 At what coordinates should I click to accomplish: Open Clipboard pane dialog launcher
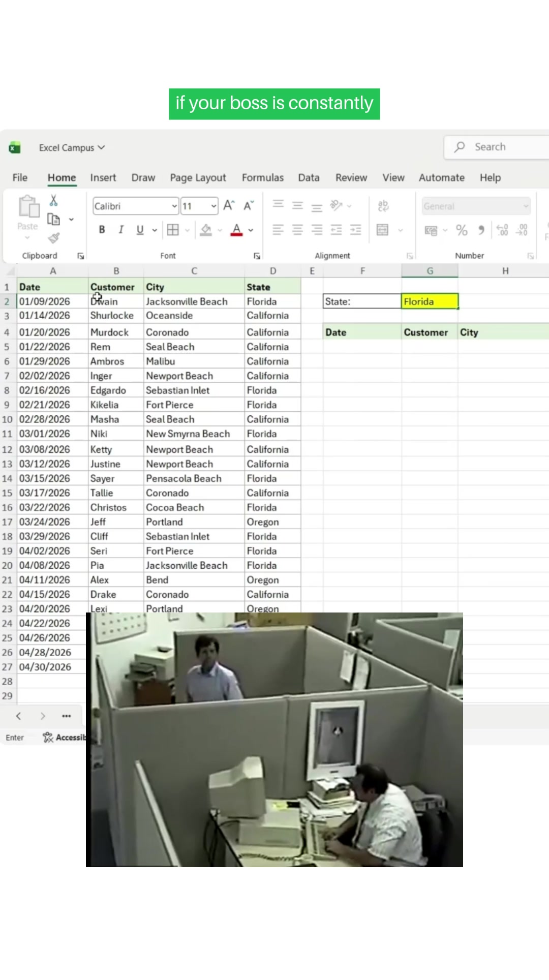(80, 256)
